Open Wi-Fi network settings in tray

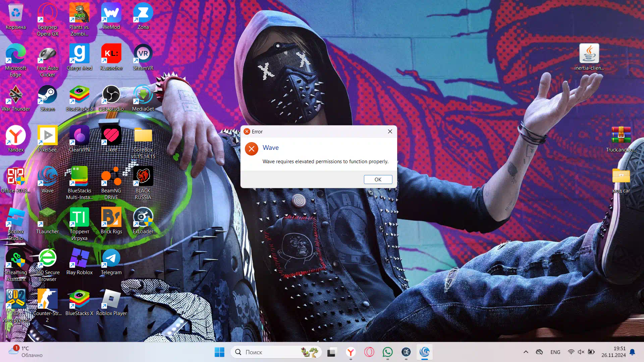pos(571,352)
